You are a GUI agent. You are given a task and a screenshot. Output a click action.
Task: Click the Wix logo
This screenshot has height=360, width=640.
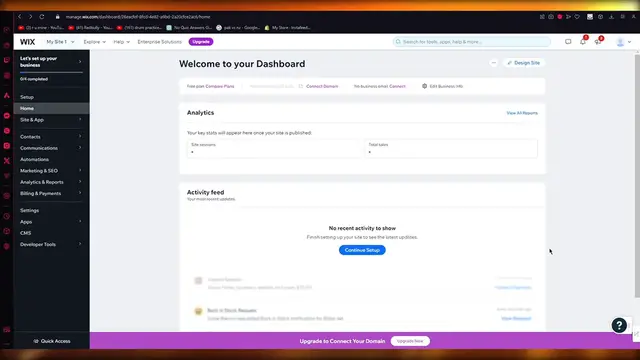pos(27,42)
